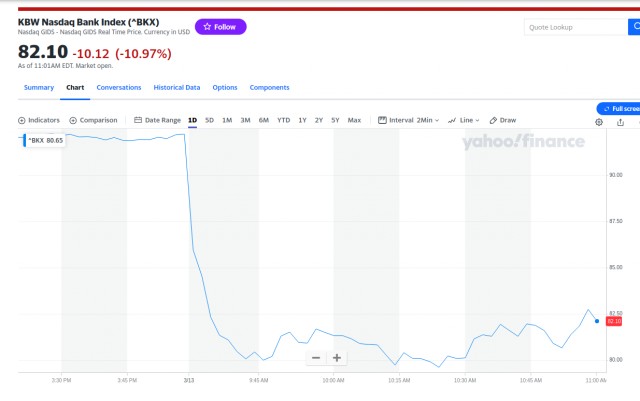Open chart settings gear icon
The image size is (640, 401).
[x=599, y=122]
